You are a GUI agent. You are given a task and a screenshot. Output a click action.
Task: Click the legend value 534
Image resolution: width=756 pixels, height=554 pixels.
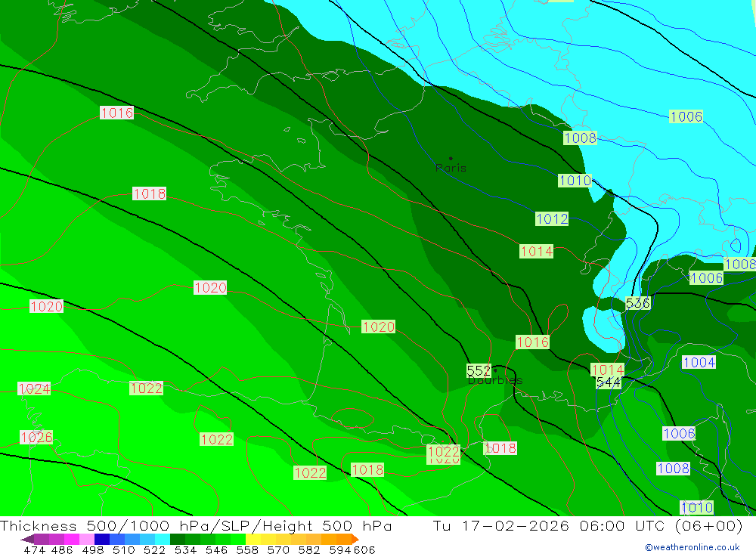tap(186, 549)
